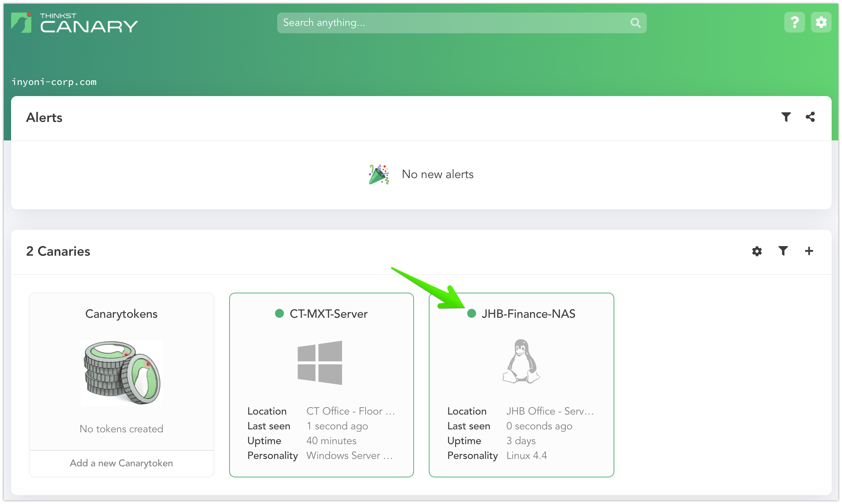Click the search magnifying glass icon

click(x=635, y=23)
